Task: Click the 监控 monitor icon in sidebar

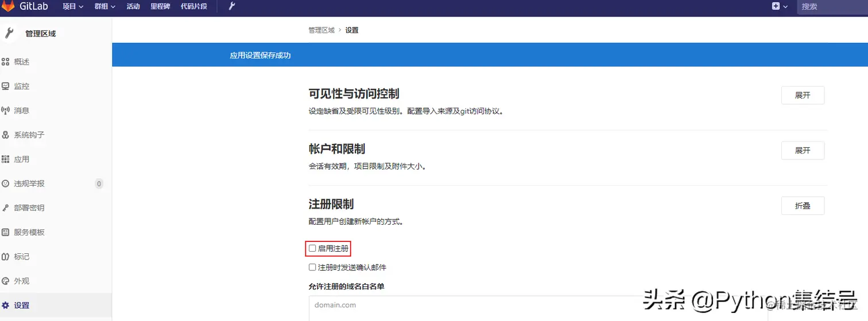Action: point(6,86)
